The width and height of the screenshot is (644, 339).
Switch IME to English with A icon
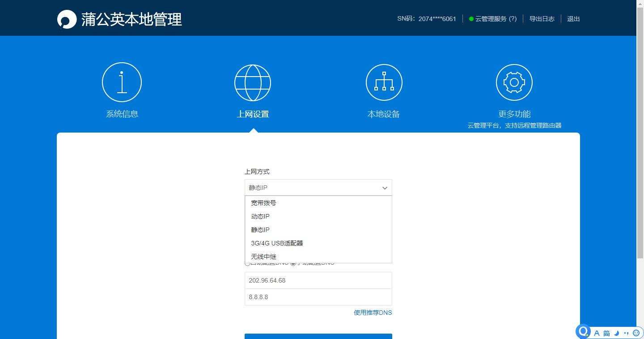point(597,333)
